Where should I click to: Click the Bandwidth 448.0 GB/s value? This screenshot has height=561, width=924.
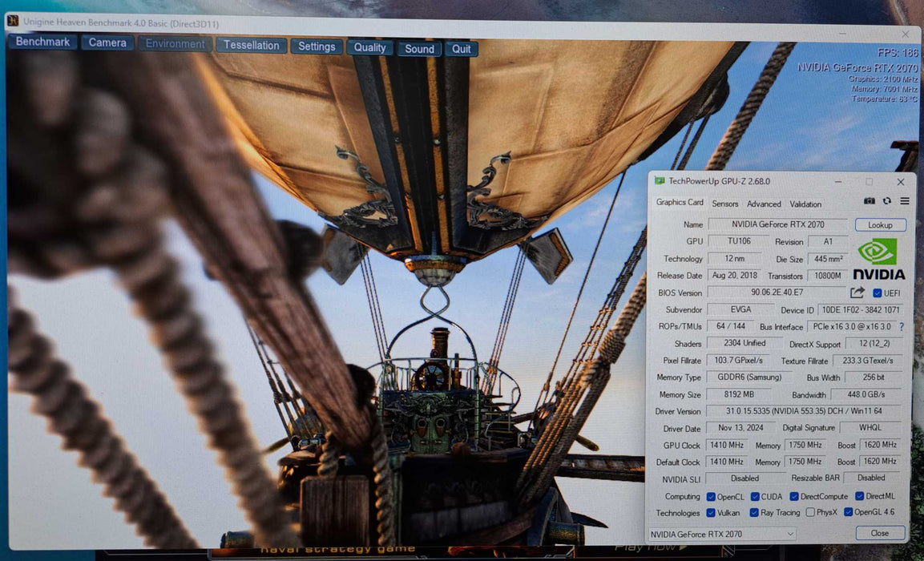click(x=865, y=394)
